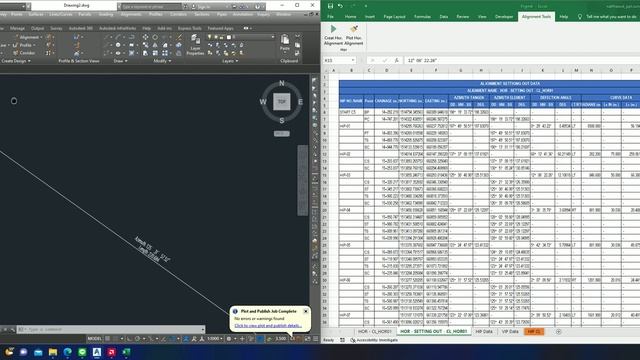
Task: Select all cells corner button in Excel
Action: coord(326,71)
